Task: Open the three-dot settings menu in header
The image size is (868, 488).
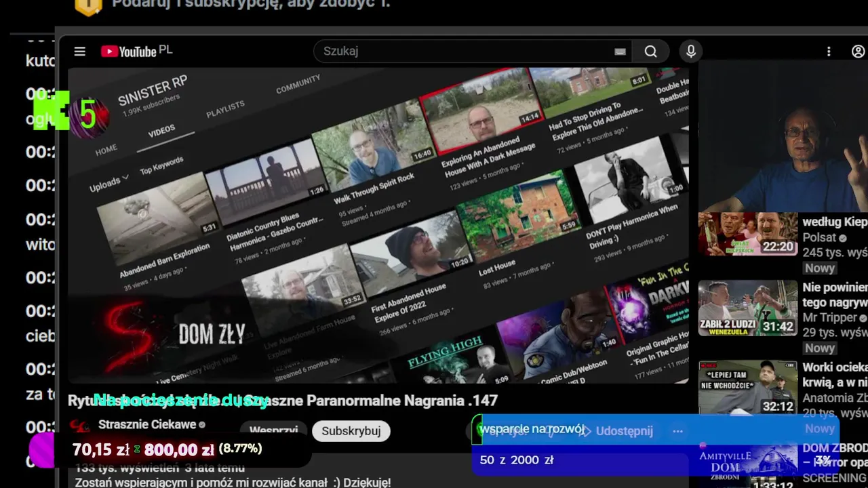Action: click(829, 52)
